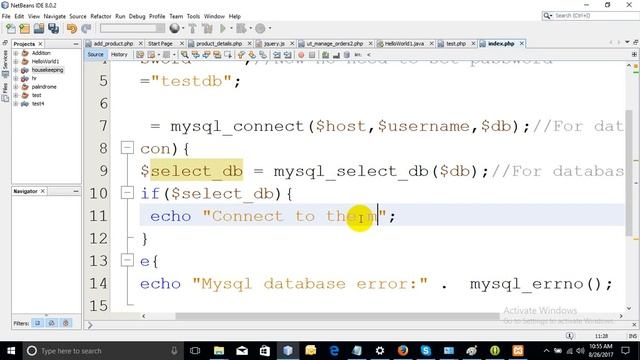Click the editor horizontal scrollbar right arrow

coord(621,316)
